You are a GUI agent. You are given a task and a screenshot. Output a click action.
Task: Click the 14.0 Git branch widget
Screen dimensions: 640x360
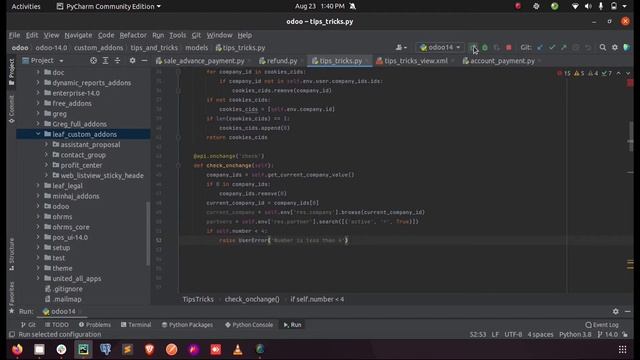608,334
